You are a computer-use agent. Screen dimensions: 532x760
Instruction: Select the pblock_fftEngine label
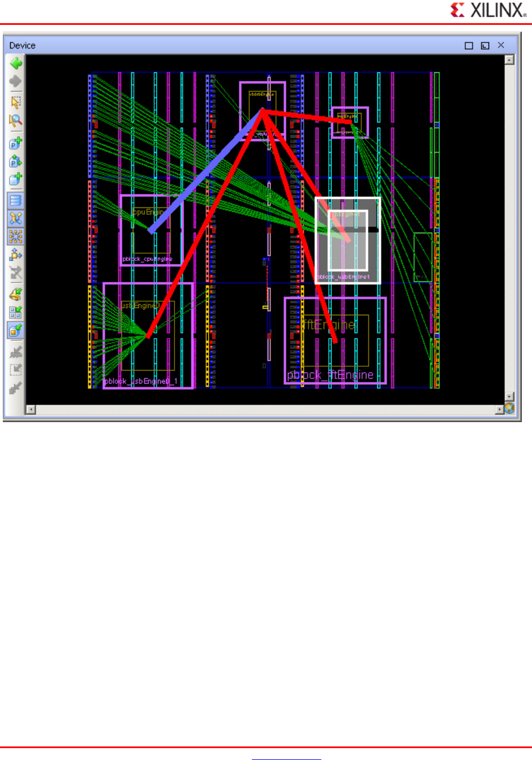click(x=330, y=375)
